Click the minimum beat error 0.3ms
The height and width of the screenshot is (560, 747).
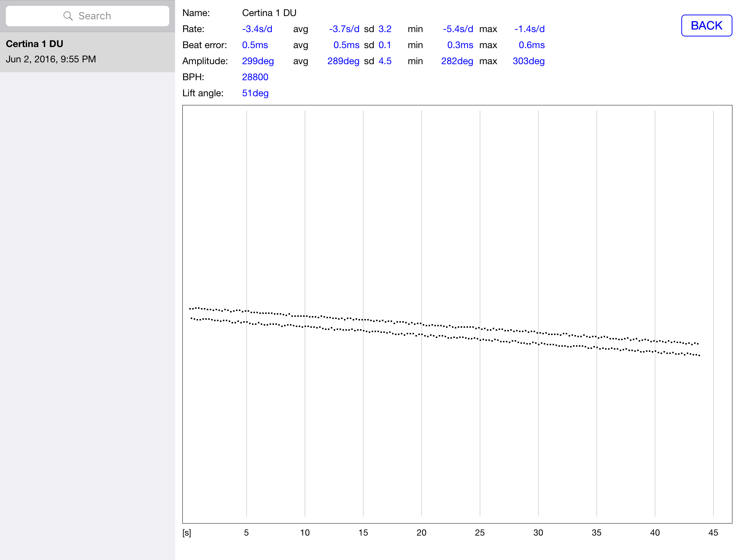(460, 45)
